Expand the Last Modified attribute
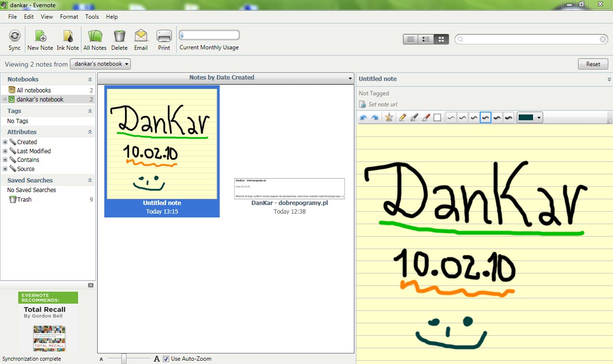This screenshot has height=364, width=613. pos(5,151)
